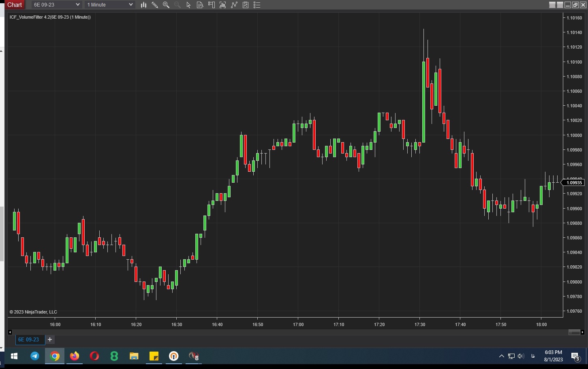
Task: Select the drawing tools pencil icon
Action: [155, 5]
